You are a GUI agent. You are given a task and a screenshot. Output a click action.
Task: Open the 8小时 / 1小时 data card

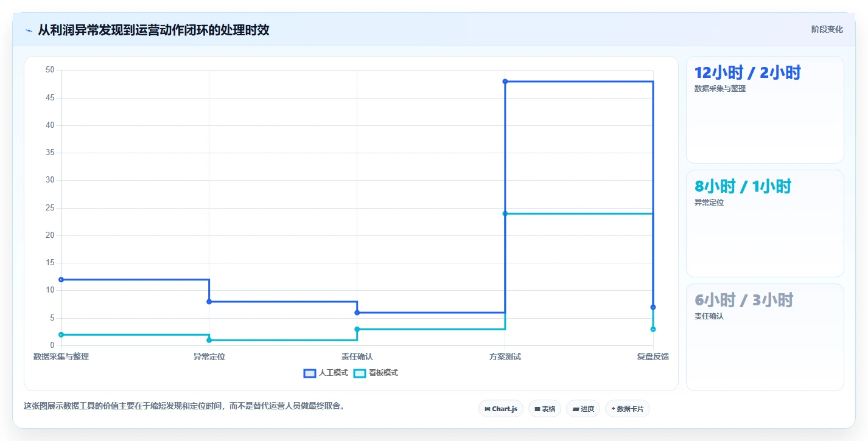tap(765, 224)
